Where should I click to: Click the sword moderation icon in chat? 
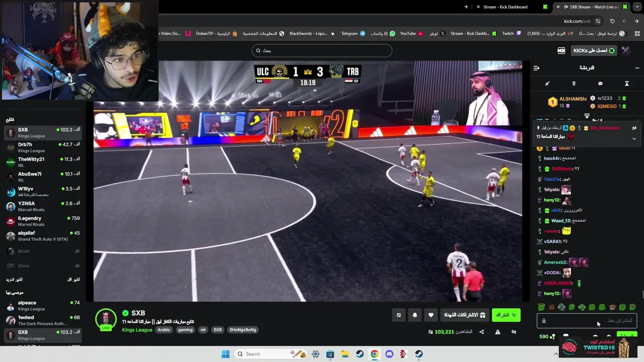547,83
